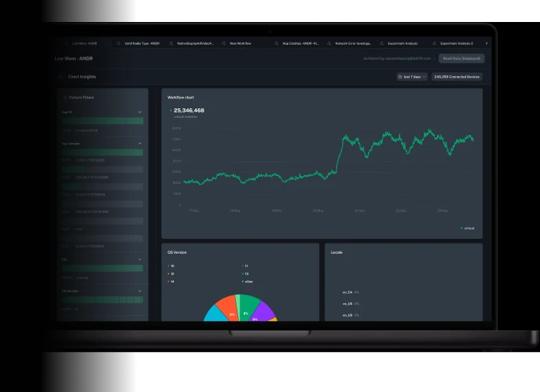Click the OS Version card title

[177, 253]
